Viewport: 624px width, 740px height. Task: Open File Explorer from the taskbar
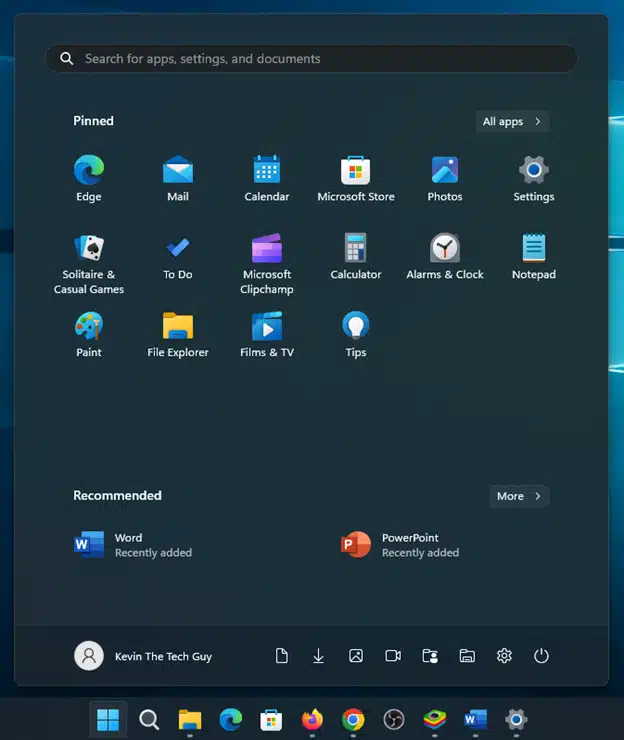click(190, 720)
